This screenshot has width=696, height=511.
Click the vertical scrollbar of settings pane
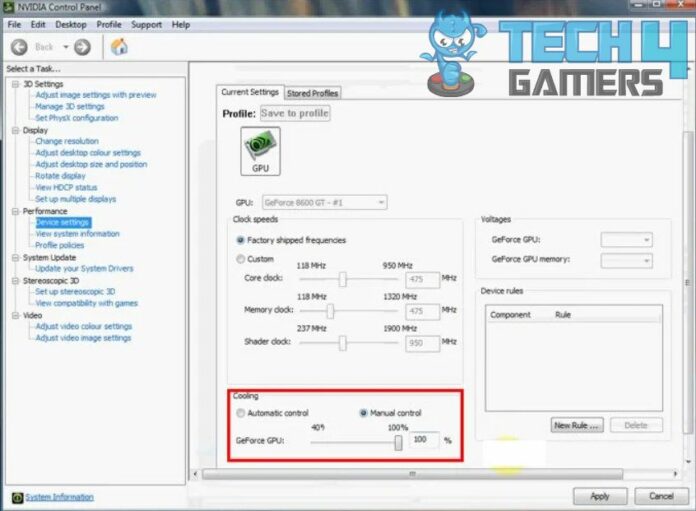(x=688, y=282)
